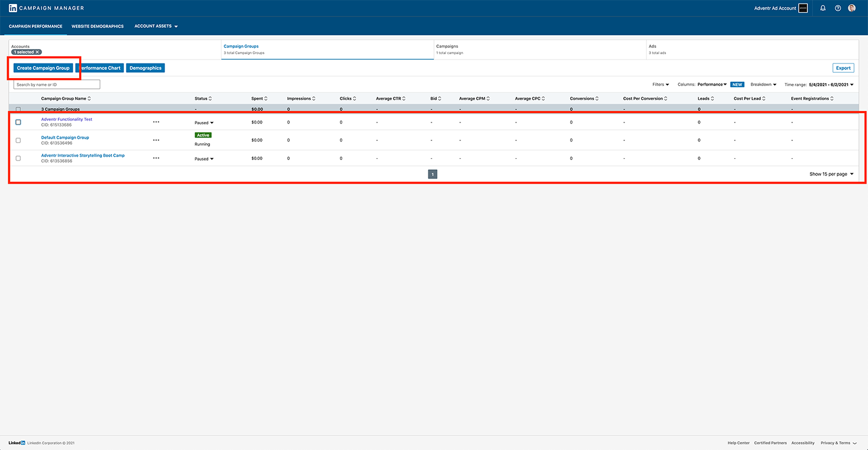Open the Adventr Functionality Test campaign group link
Image resolution: width=868 pixels, height=450 pixels.
(x=66, y=120)
